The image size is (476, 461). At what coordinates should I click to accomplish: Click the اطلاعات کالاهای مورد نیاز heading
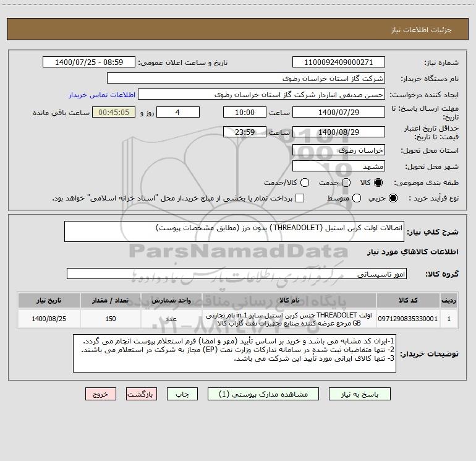[x=412, y=252]
